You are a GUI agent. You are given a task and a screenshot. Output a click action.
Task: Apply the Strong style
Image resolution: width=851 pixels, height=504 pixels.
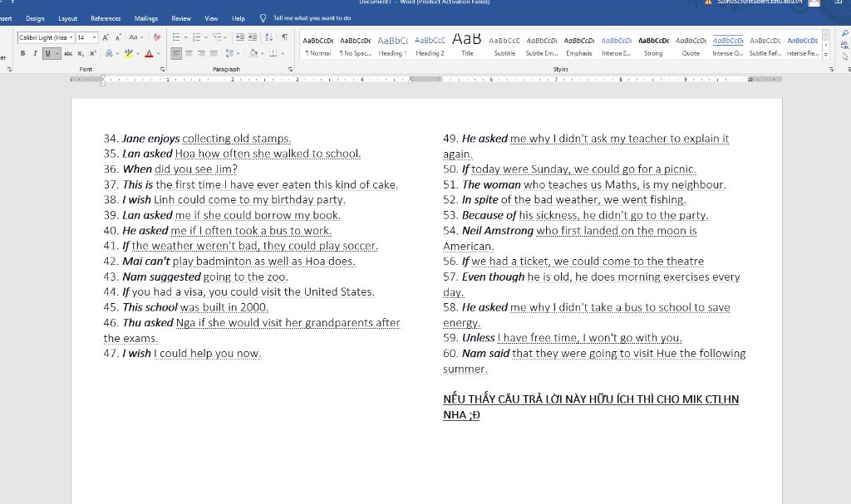(x=653, y=46)
